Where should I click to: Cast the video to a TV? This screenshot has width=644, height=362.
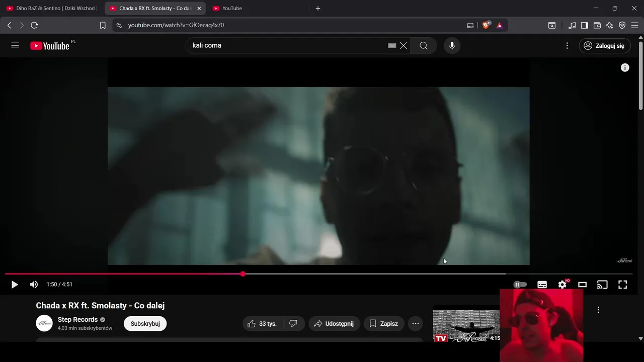(x=602, y=285)
